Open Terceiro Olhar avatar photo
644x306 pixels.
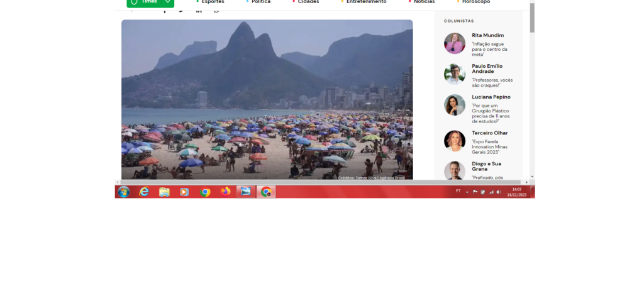(455, 141)
